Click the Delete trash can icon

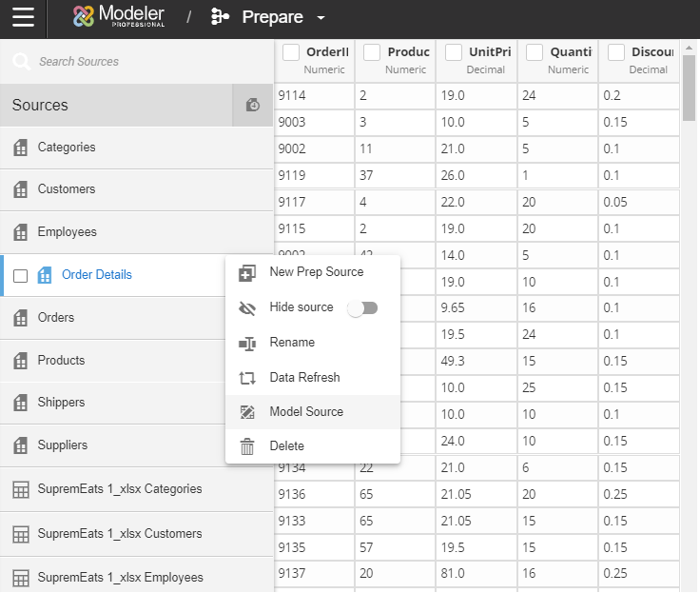[247, 446]
